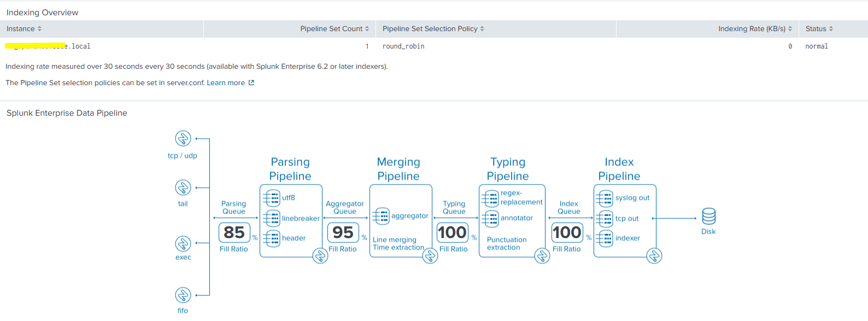Click the Index Queue 100 fill ratio
The image size is (868, 321).
pos(567,233)
